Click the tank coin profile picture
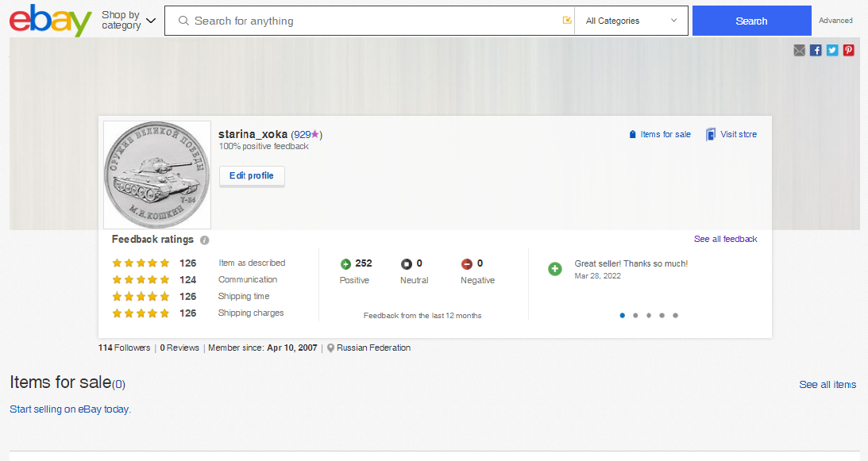868x461 pixels. coord(157,175)
